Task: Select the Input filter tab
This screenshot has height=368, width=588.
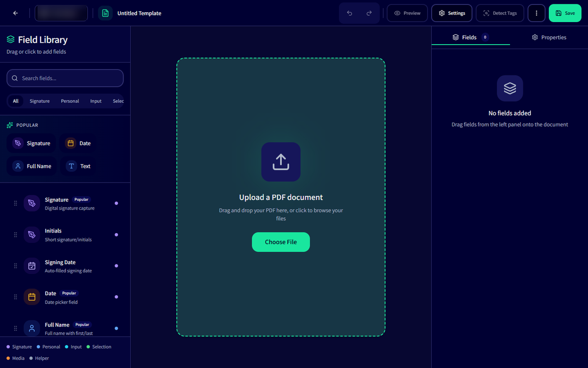Action: click(x=96, y=101)
